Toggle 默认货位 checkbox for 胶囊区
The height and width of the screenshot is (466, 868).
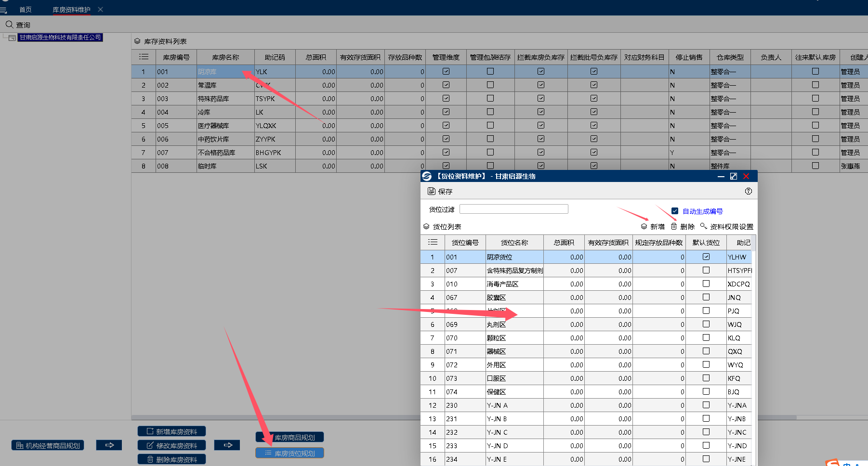[x=706, y=297]
